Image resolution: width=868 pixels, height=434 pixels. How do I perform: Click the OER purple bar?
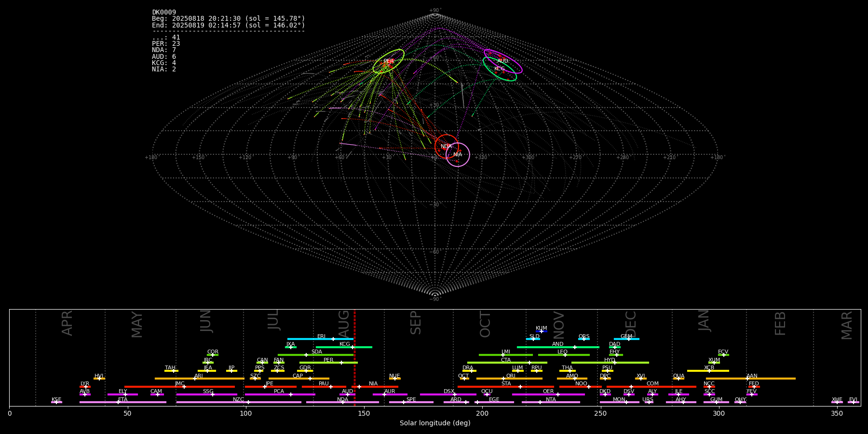click(548, 394)
